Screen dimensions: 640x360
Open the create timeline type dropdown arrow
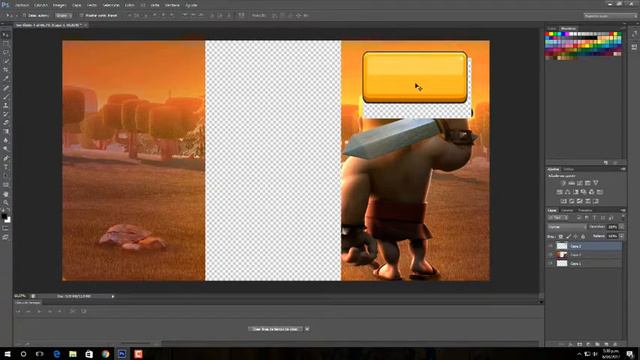tap(307, 329)
